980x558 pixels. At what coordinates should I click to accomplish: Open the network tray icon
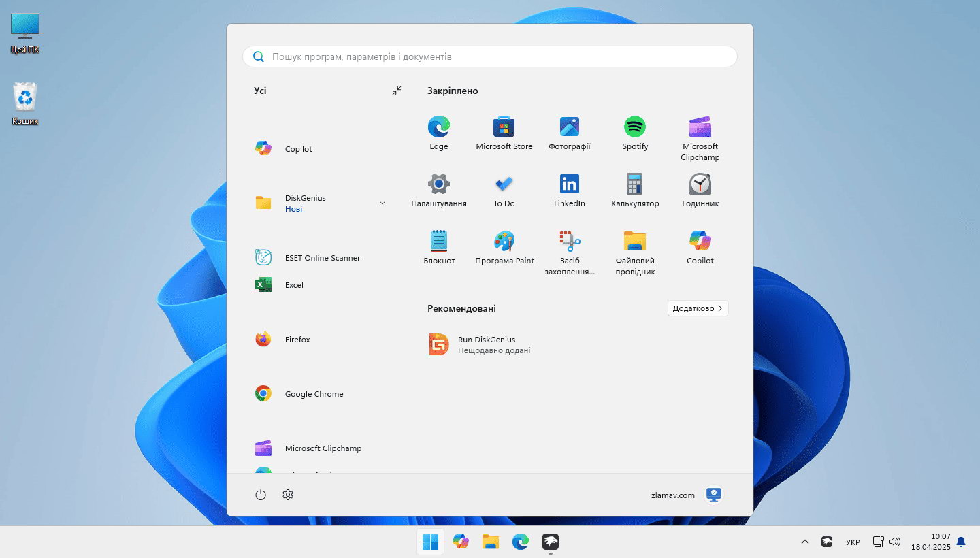pyautogui.click(x=879, y=542)
